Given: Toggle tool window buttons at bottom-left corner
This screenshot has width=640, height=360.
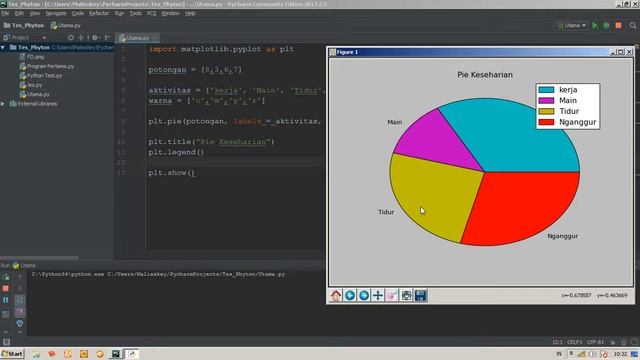Looking at the screenshot, I should click(6, 342).
